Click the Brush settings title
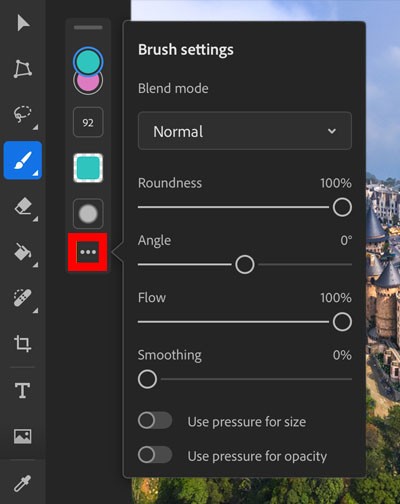Image resolution: width=400 pixels, height=504 pixels. 186,50
